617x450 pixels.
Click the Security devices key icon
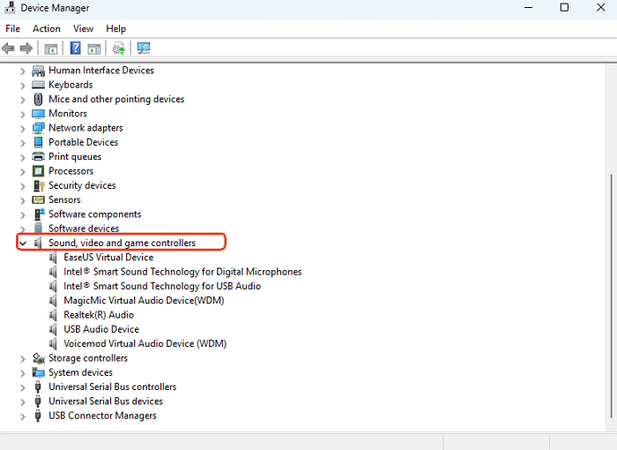point(38,186)
